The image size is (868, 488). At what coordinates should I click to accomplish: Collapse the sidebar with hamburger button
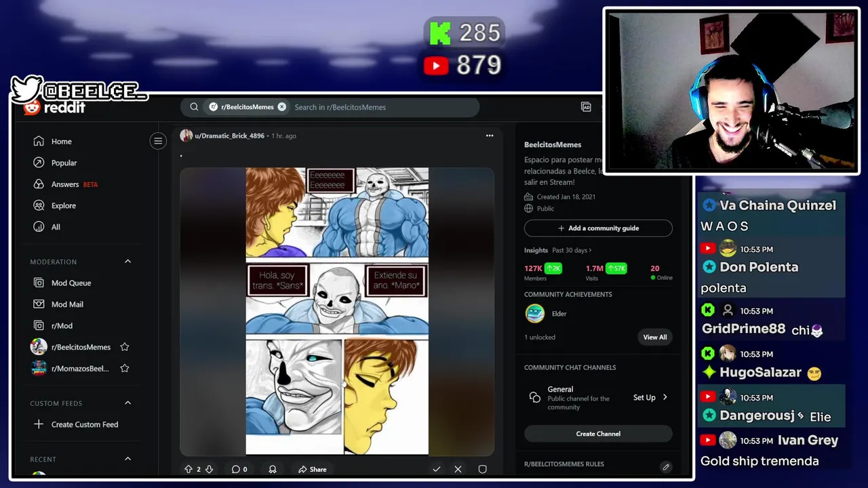(x=158, y=141)
